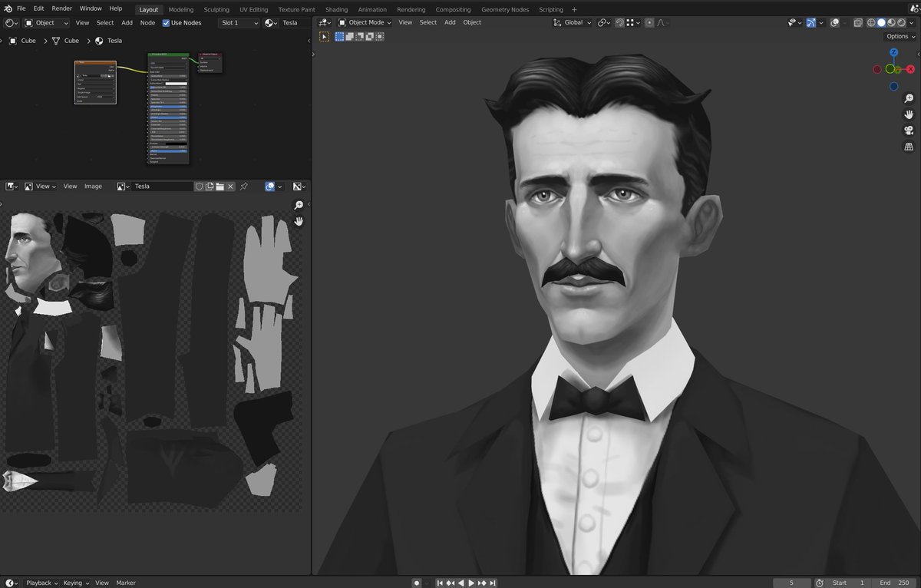Toggle the image pin icon
This screenshot has width=921, height=588.
point(244,186)
